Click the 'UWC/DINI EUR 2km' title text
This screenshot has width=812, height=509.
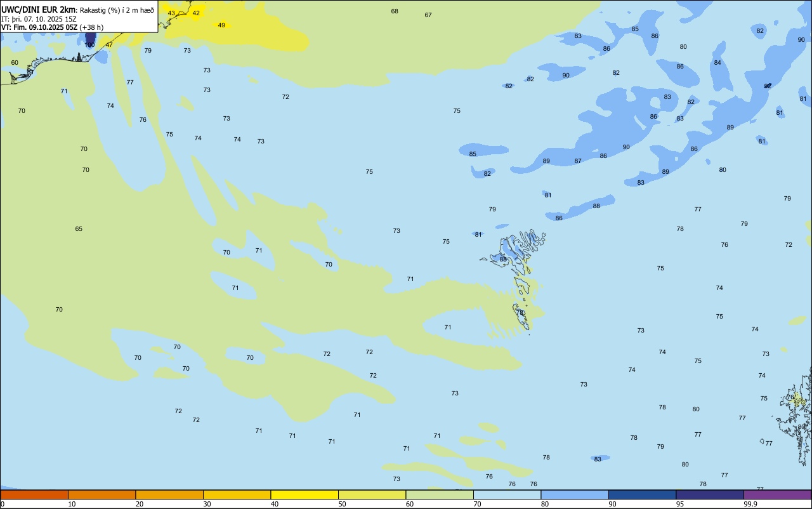coord(39,10)
